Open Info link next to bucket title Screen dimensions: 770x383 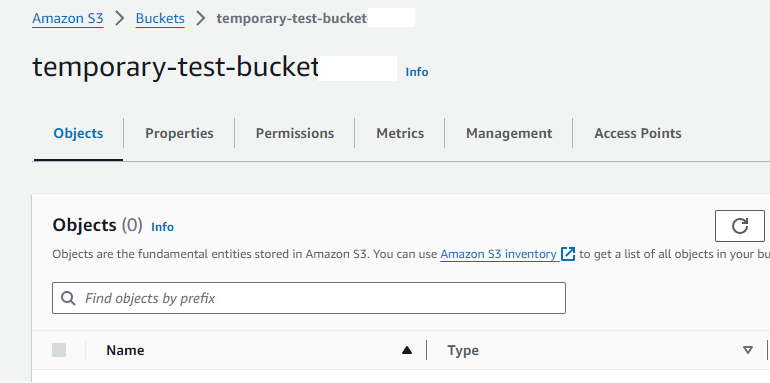point(417,72)
